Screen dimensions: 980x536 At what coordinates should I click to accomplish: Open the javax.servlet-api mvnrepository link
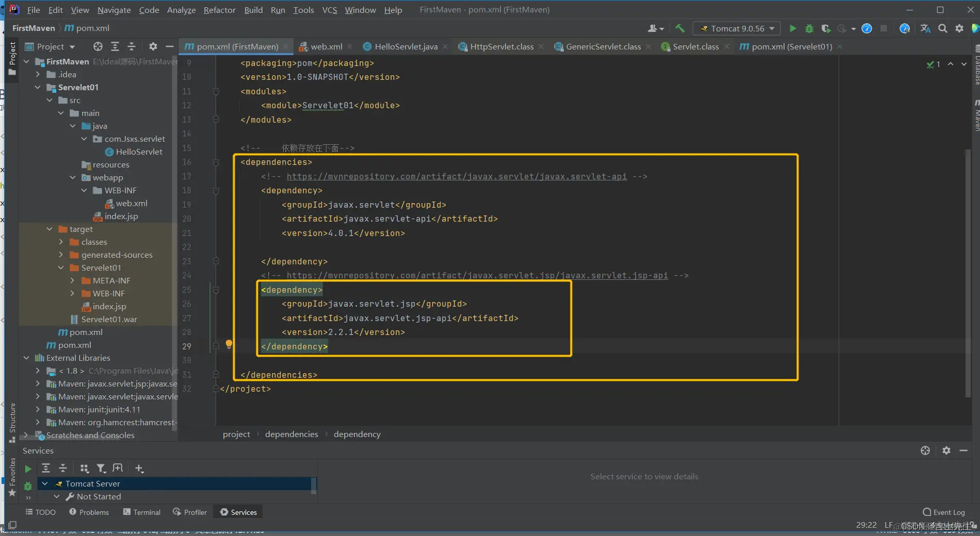(x=456, y=176)
